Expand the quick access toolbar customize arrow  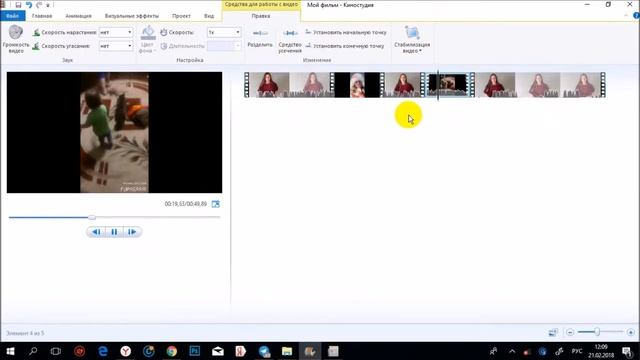pyautogui.click(x=48, y=5)
